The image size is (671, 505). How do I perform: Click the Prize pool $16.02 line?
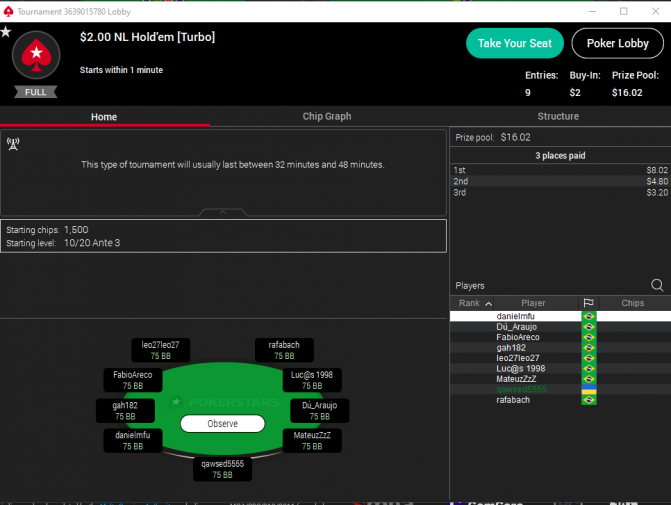[493, 137]
